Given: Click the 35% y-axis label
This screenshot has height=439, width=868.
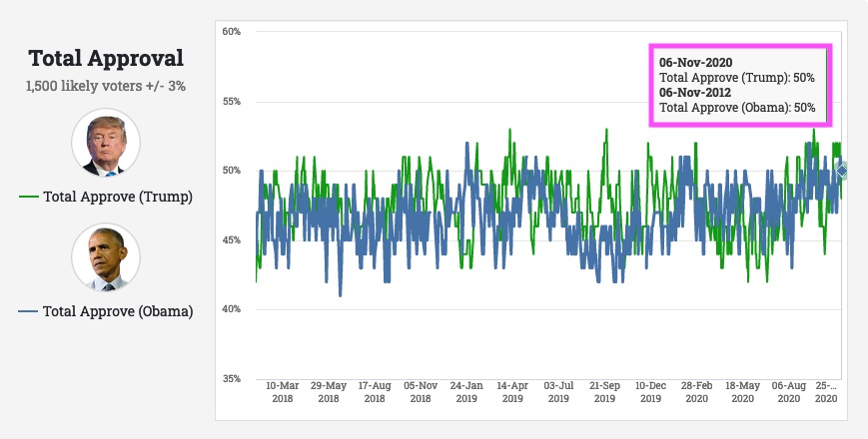Looking at the screenshot, I should [232, 379].
